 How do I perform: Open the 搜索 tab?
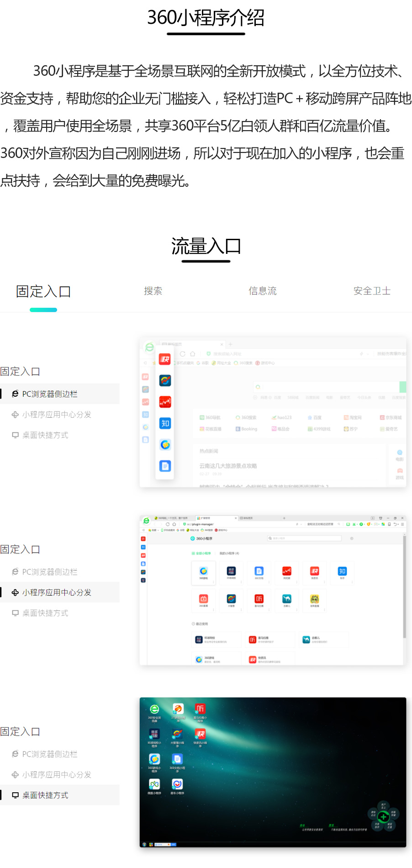[153, 291]
